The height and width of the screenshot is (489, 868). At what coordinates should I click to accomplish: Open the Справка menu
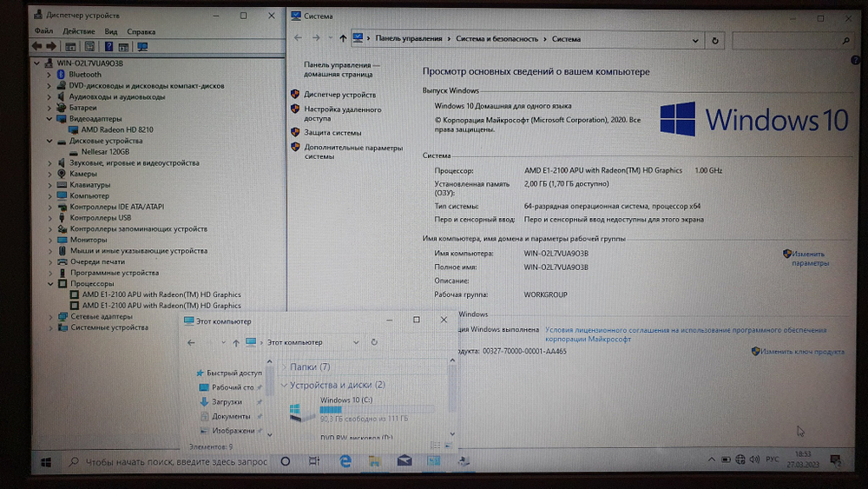141,31
